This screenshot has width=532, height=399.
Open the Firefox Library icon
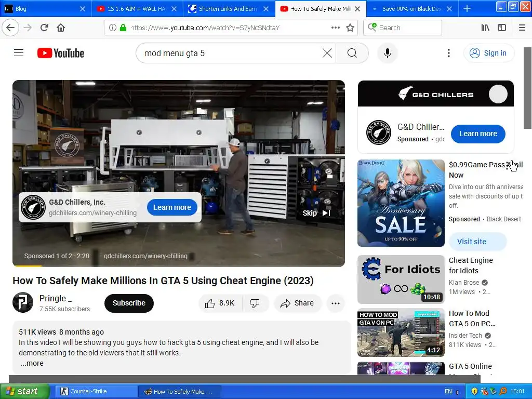tap(485, 28)
